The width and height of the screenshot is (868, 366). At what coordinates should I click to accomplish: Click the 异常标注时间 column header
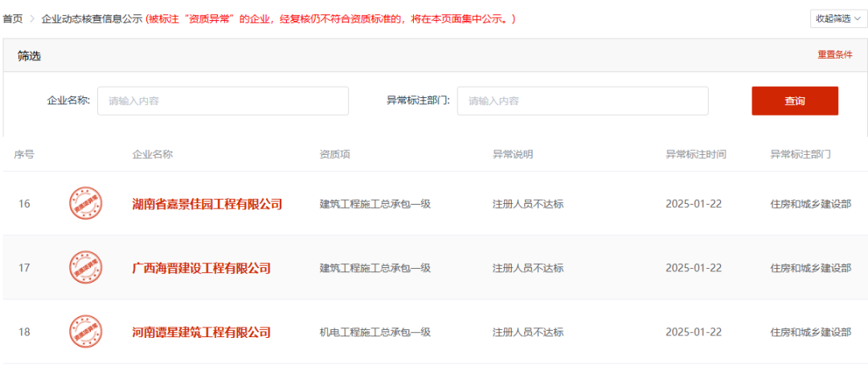(x=696, y=154)
